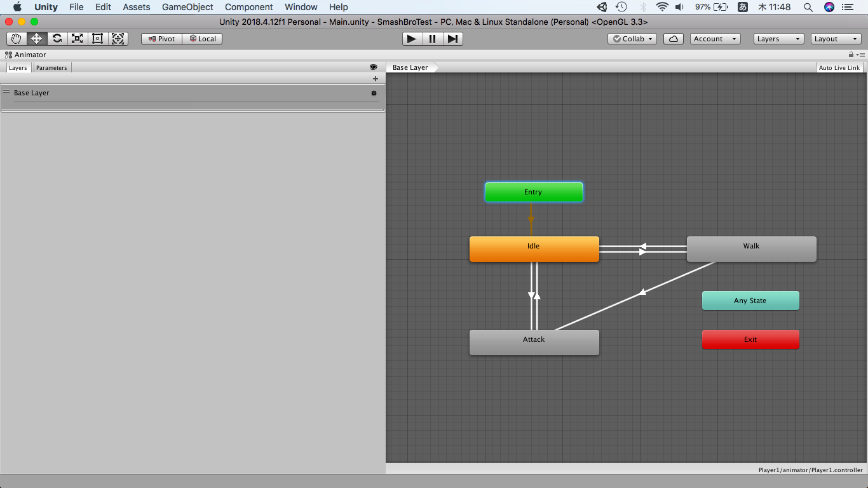The height and width of the screenshot is (488, 868).
Task: Open the File menu
Action: coord(76,7)
